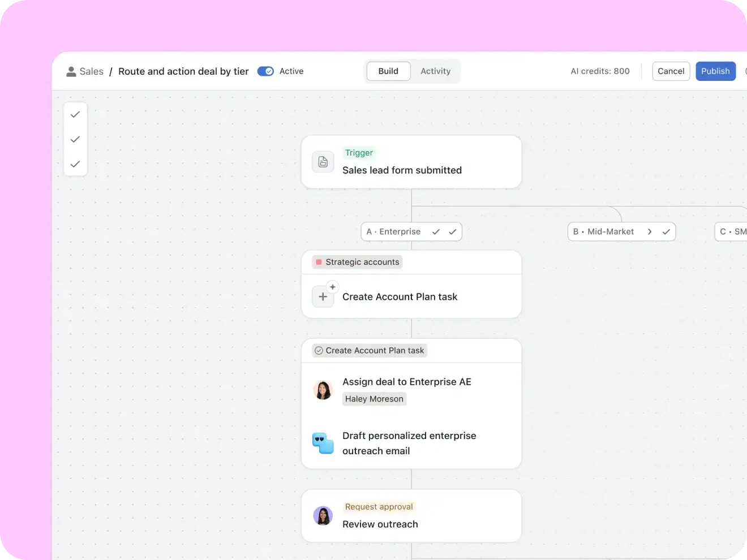
Task: Click the first checkmark in the A · Enterprise pill
Action: [436, 231]
